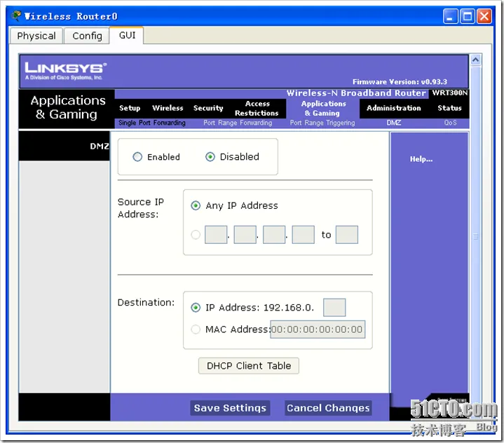Go to Port Range Triggering
Screen dimensions: 504x443
[x=322, y=123]
